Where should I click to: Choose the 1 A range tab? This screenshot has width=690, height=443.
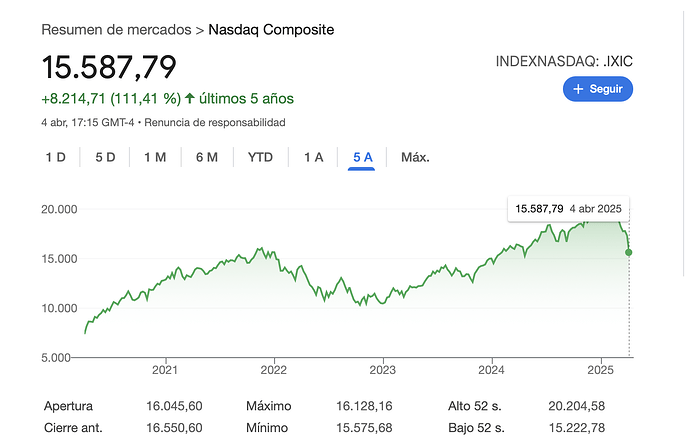[314, 157]
